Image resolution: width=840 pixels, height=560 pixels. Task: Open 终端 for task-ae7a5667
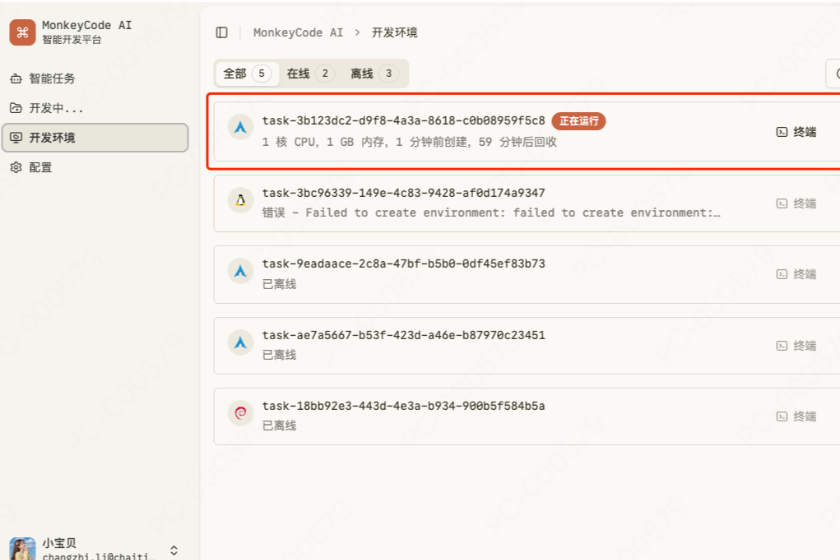pyautogui.click(x=796, y=346)
